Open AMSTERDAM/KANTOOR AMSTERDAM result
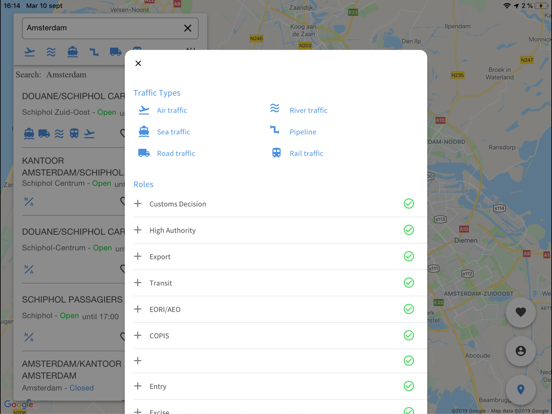 pyautogui.click(x=71, y=370)
